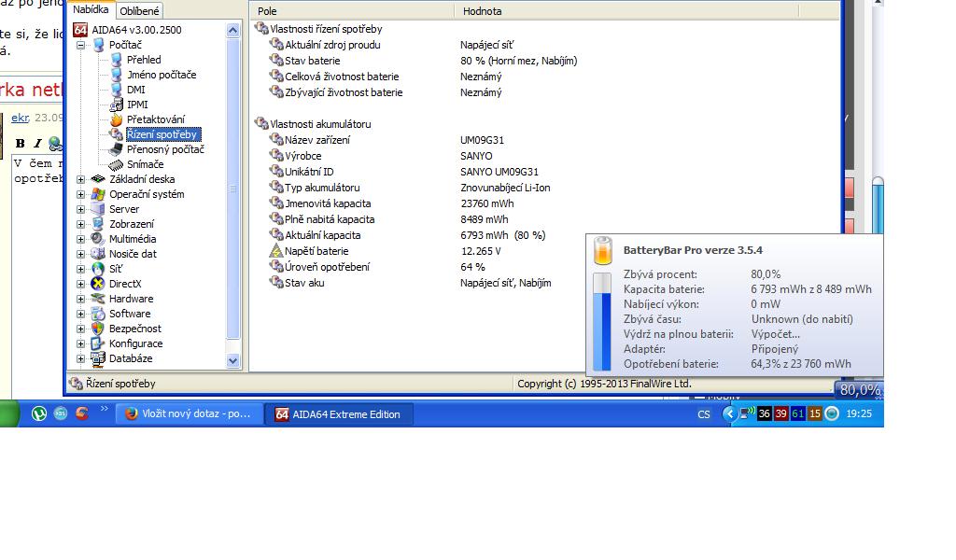Click the uTorrent quick launch icon

click(39, 413)
